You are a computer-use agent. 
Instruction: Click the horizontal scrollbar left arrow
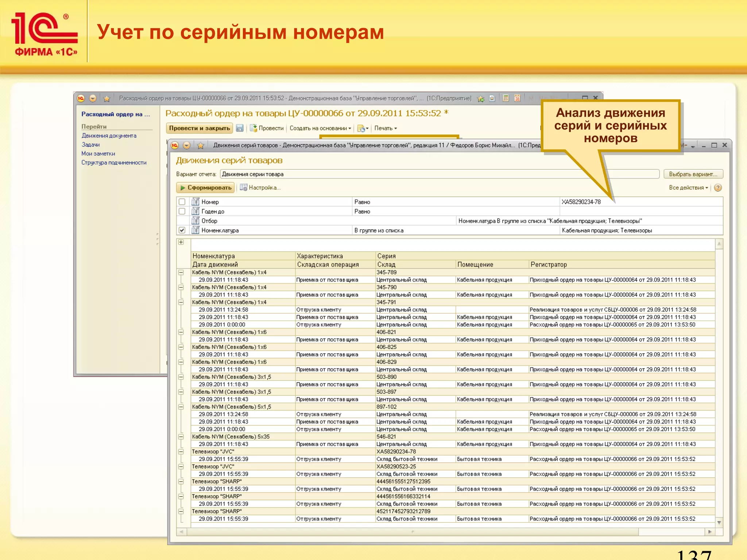click(182, 532)
